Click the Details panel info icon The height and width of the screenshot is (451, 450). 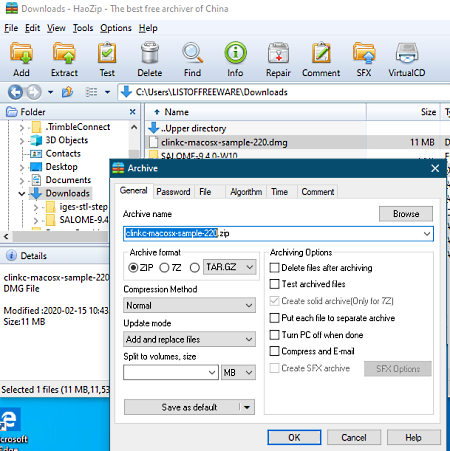[x=11, y=256]
